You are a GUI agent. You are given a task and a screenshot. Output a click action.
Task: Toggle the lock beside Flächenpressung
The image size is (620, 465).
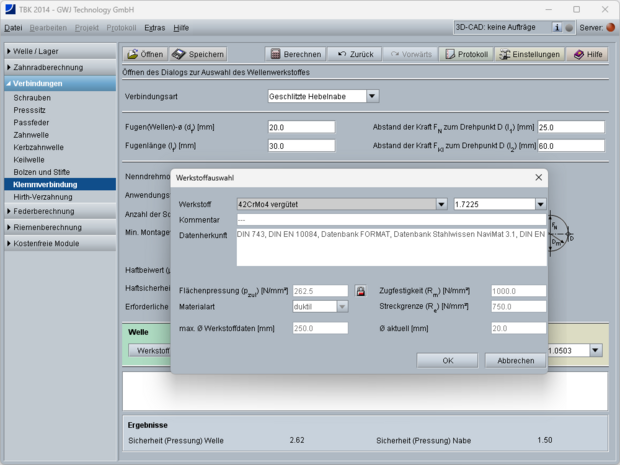click(x=361, y=291)
